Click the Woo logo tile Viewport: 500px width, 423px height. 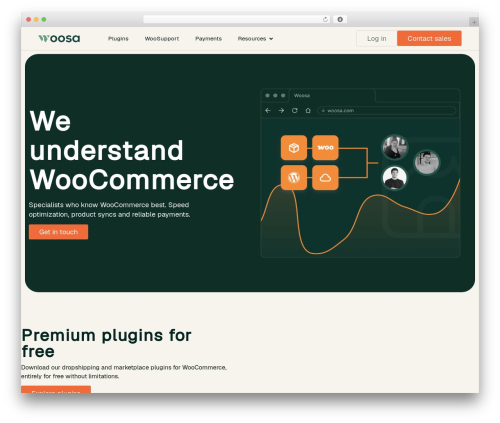point(325,148)
